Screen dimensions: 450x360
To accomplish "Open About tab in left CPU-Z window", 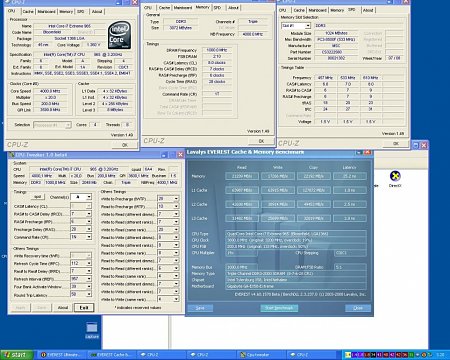I will coord(97,12).
